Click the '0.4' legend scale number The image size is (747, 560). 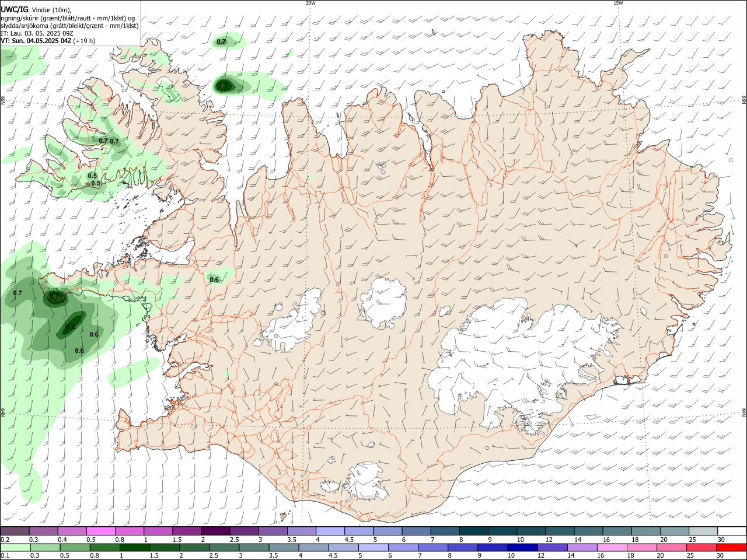(62, 540)
